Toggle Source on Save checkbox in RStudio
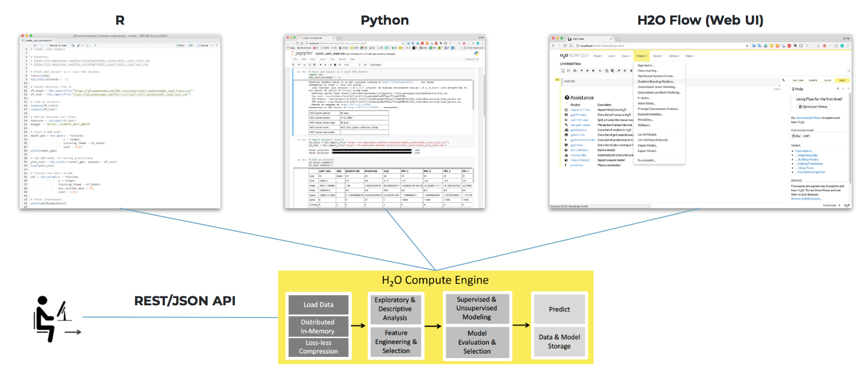Image resolution: width=868 pixels, height=372 pixels. (x=48, y=45)
